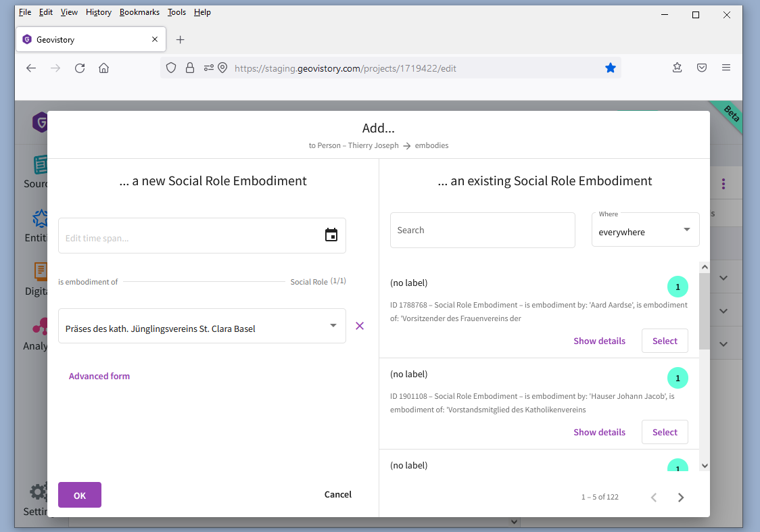Reload the current page

click(x=80, y=68)
